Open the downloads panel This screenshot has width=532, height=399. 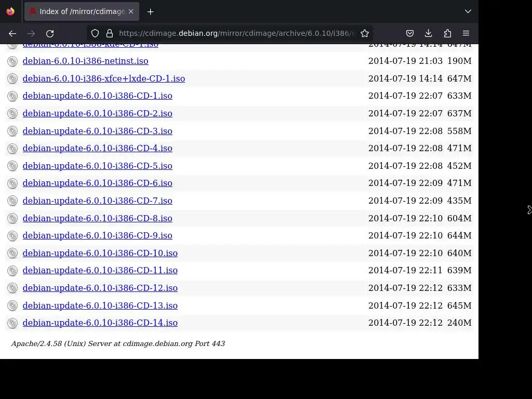pyautogui.click(x=429, y=33)
